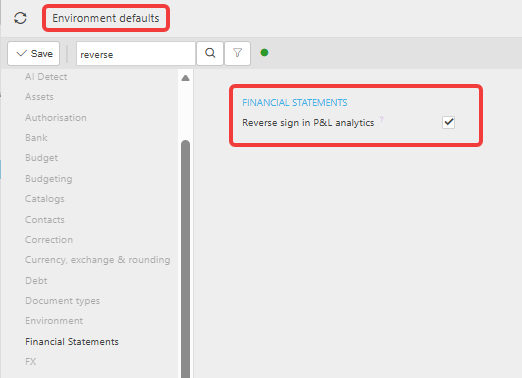This screenshot has width=522, height=378.
Task: Select Financial Statements in sidebar
Action: coord(72,342)
